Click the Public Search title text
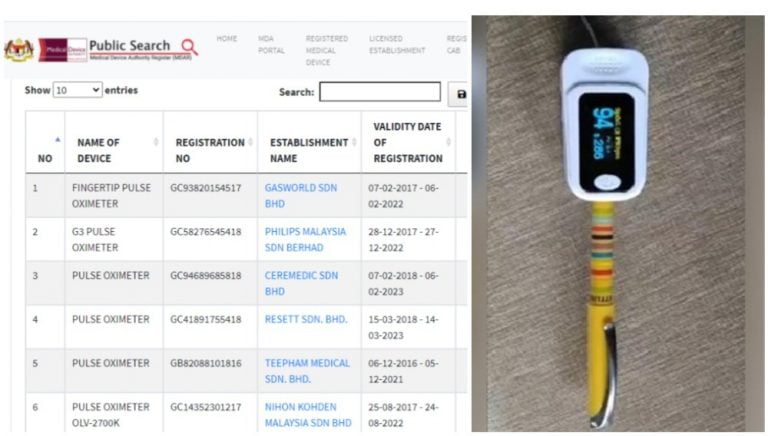The width and height of the screenshot is (768, 436). coord(129,46)
